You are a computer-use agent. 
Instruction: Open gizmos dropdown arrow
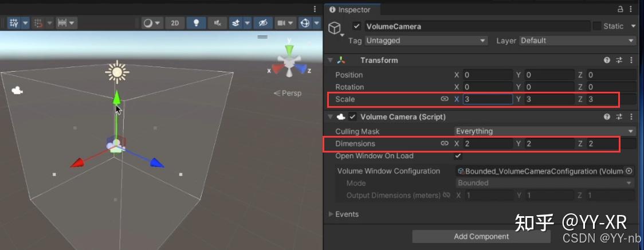coord(317,23)
